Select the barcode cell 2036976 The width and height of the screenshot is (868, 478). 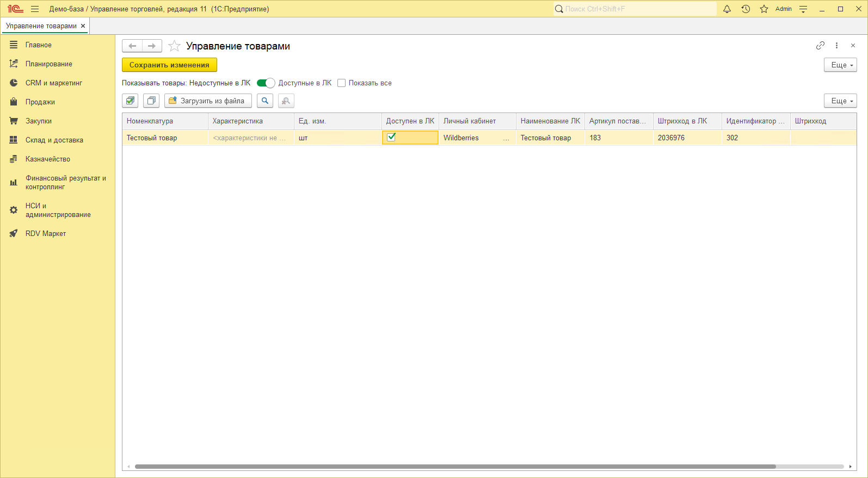tap(687, 138)
